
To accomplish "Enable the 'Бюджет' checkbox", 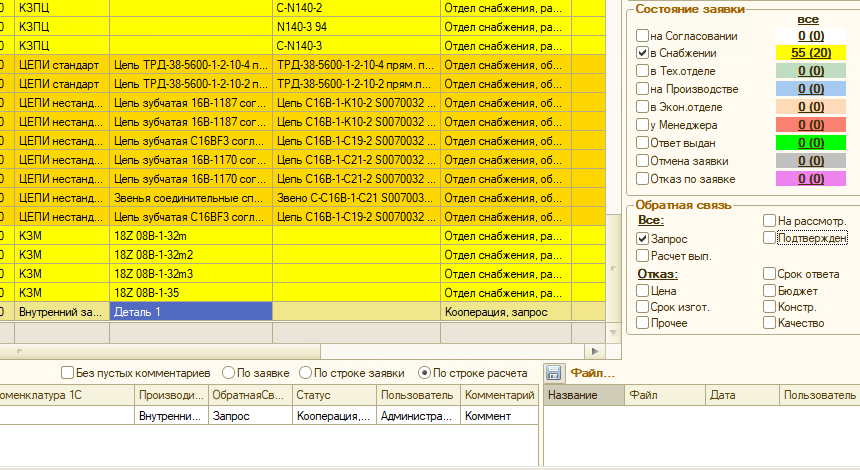I will point(769,291).
